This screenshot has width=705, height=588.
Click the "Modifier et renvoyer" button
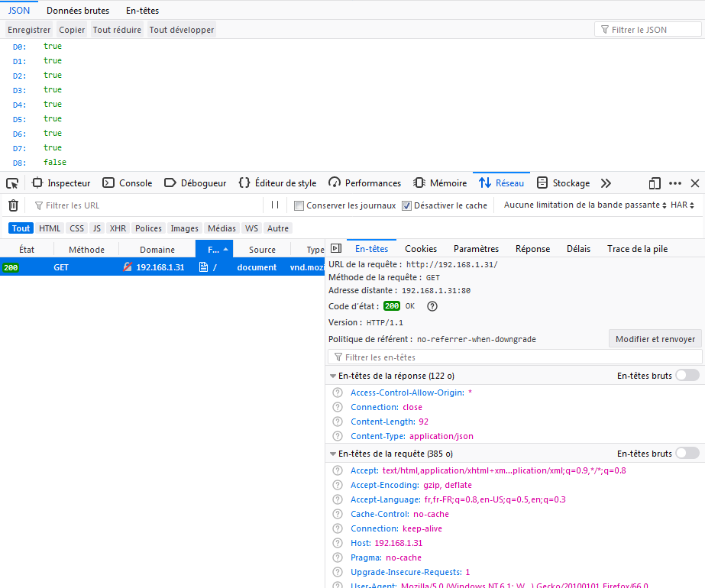(654, 338)
